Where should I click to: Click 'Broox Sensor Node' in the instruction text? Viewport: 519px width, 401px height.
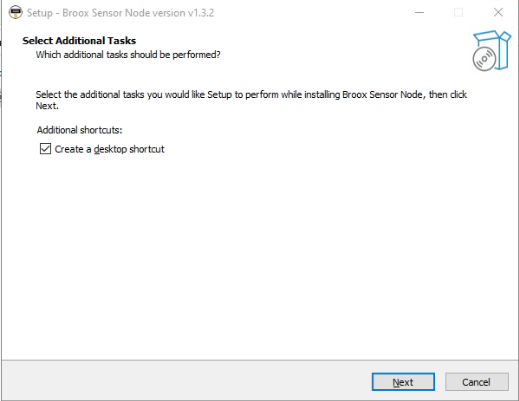coord(382,95)
